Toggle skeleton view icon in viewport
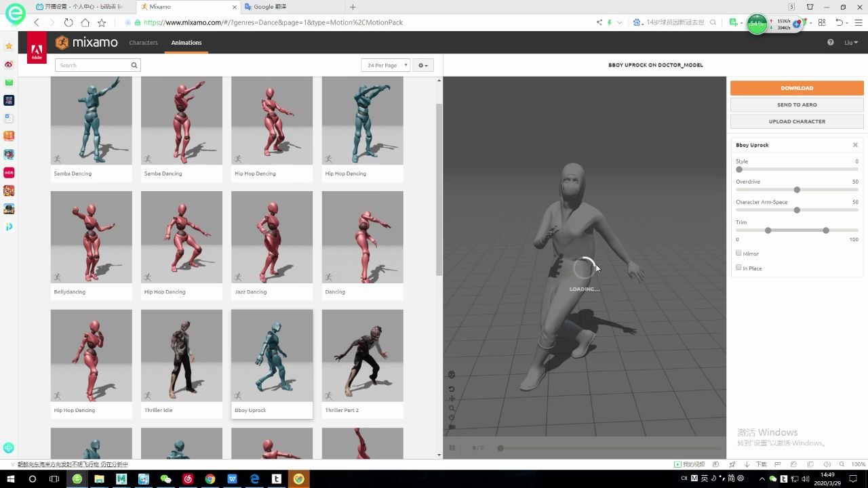868x488 pixels. click(452, 374)
